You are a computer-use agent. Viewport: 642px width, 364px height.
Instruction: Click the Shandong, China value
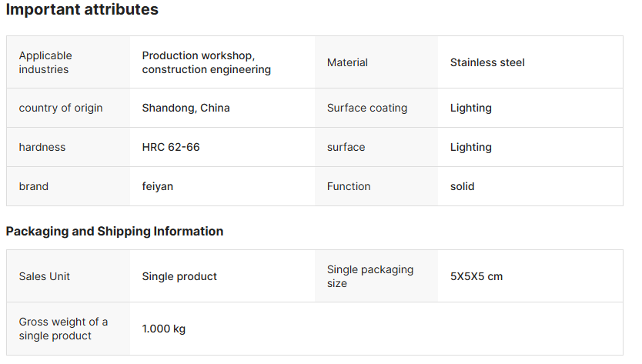pos(186,108)
